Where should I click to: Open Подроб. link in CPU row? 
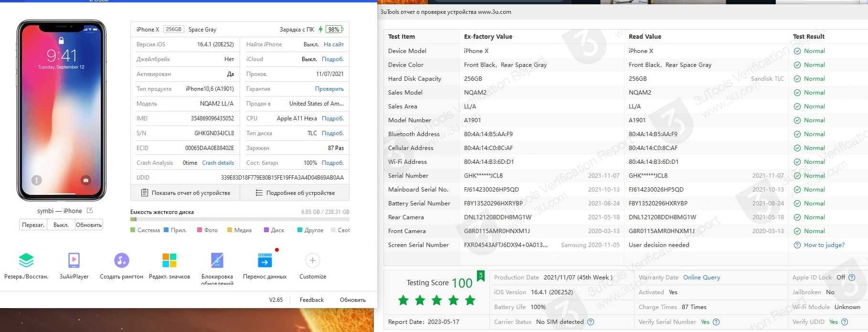coord(333,118)
